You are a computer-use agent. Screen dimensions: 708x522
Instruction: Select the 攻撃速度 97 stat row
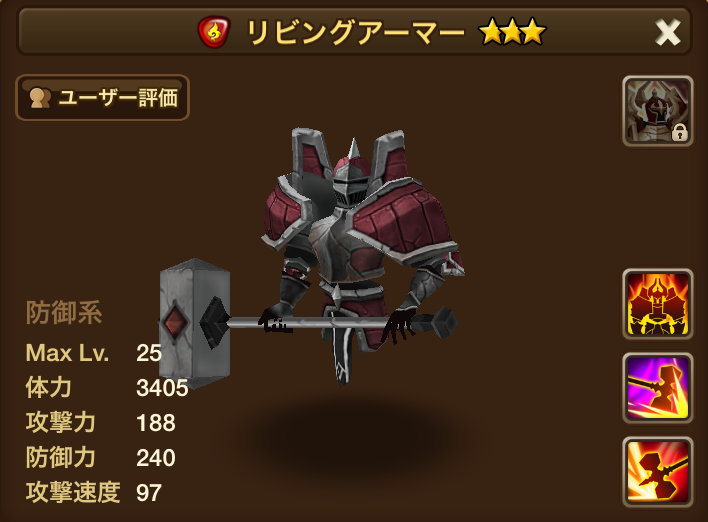pos(94,492)
